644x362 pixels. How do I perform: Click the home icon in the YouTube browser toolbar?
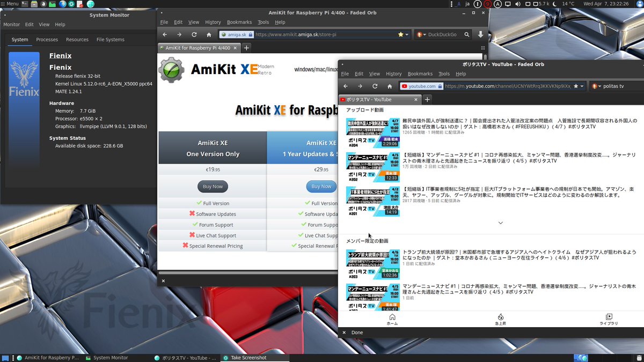coord(390,86)
